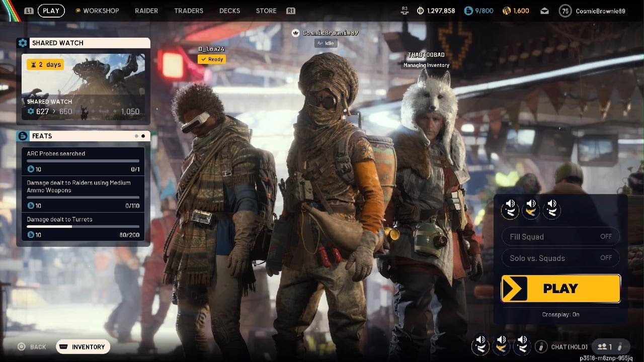Click the FEATS panel header
Screen dimensions: 644x362
point(84,136)
